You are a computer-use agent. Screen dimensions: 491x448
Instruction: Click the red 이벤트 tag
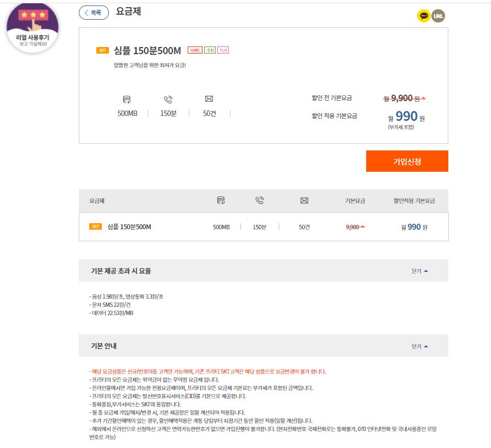coord(195,50)
